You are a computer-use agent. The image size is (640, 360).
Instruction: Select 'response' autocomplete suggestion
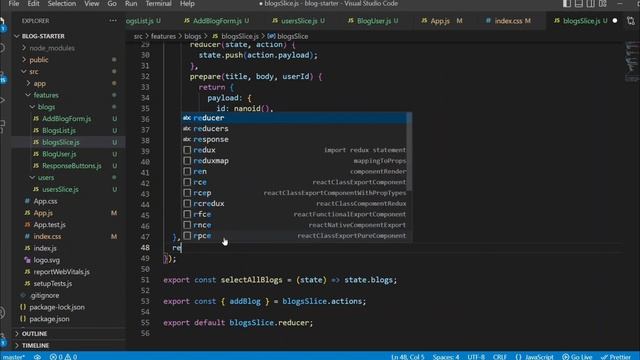tap(294, 140)
